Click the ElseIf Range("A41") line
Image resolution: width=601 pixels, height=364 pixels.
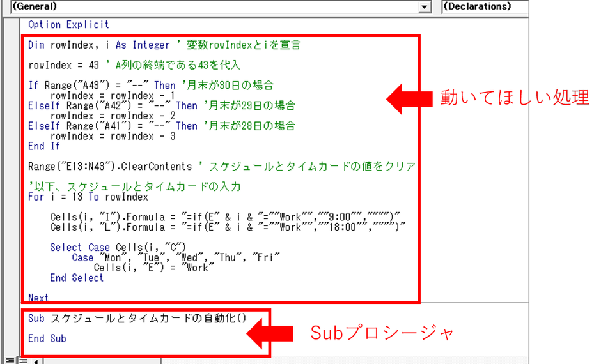point(161,126)
